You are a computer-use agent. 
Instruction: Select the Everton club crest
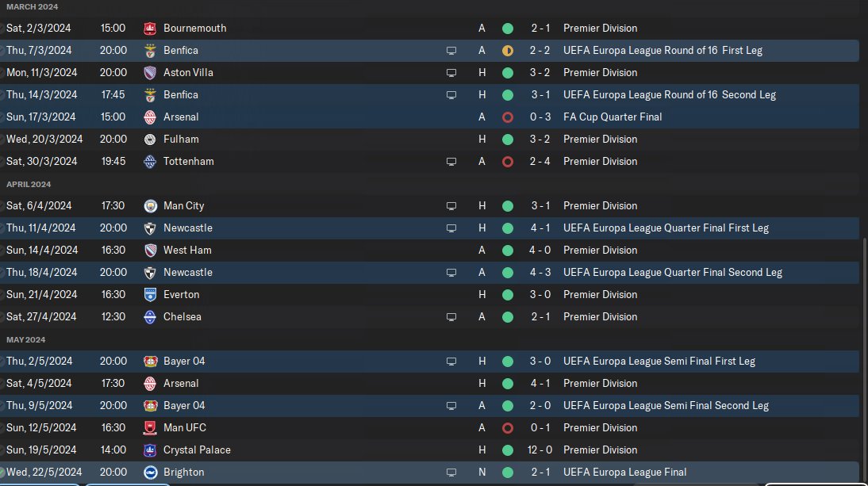[150, 294]
